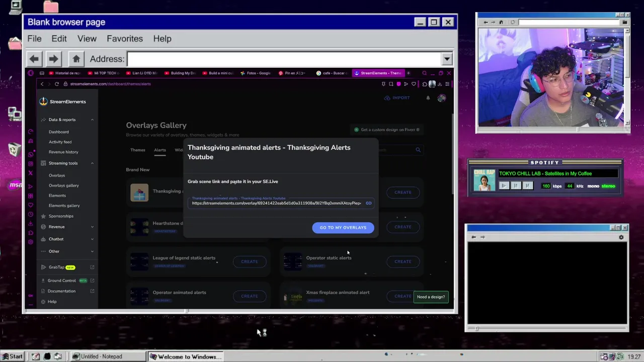Open Overlays in the sidebar
The width and height of the screenshot is (644, 362).
(57, 175)
